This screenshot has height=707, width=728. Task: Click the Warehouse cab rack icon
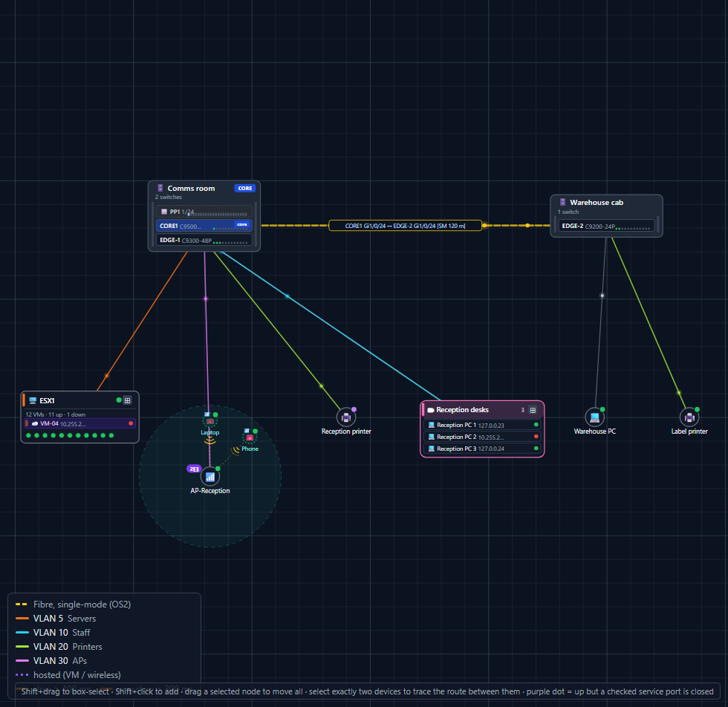pos(563,202)
